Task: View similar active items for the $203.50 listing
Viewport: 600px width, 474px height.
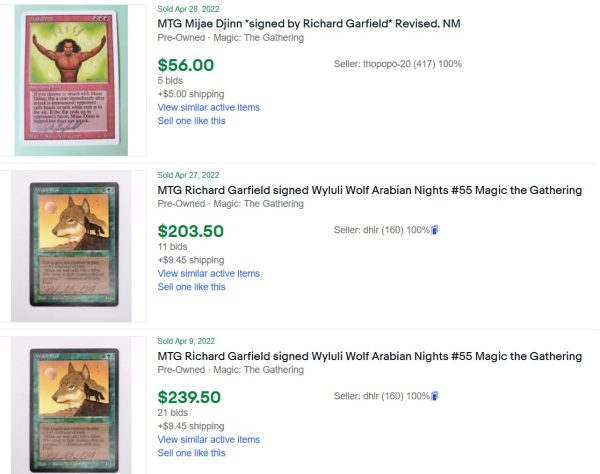Action: [x=208, y=273]
